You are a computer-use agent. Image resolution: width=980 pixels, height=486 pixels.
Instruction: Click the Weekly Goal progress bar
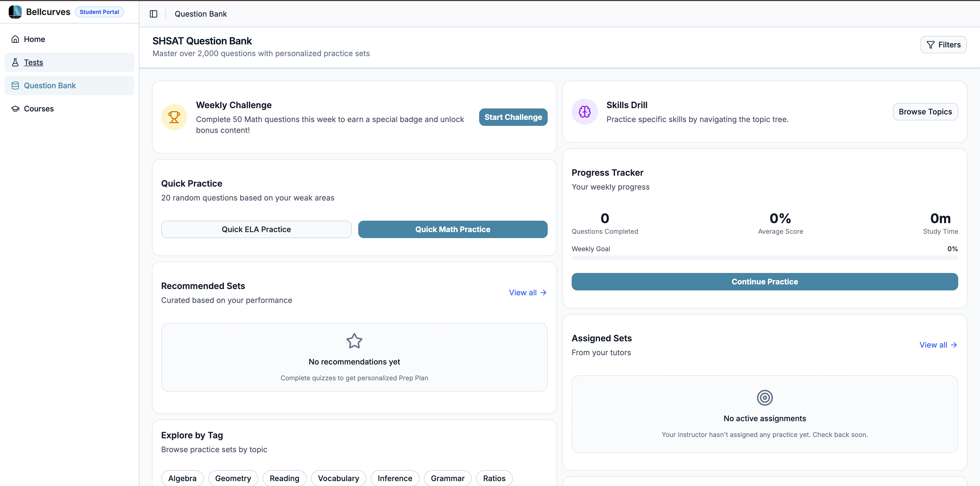tap(765, 258)
